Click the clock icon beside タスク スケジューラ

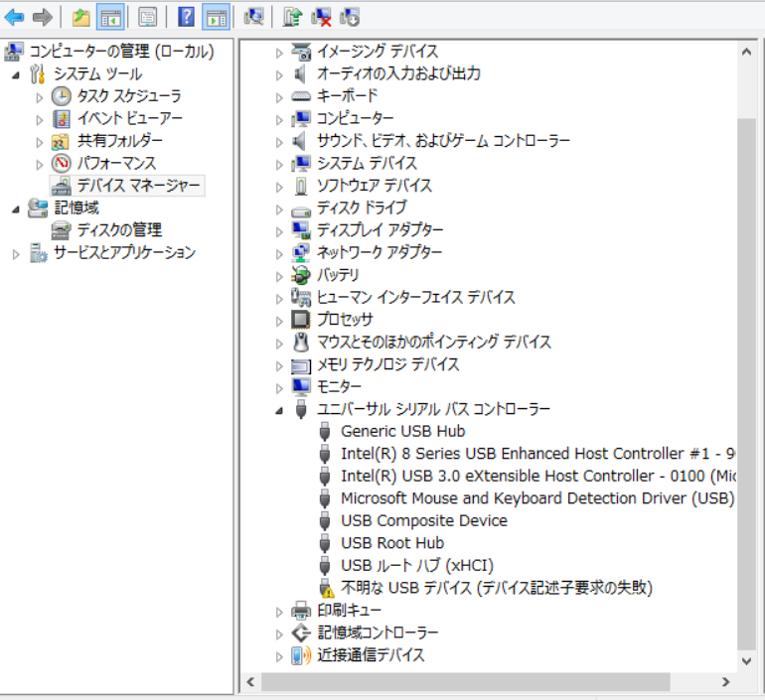pos(62,96)
